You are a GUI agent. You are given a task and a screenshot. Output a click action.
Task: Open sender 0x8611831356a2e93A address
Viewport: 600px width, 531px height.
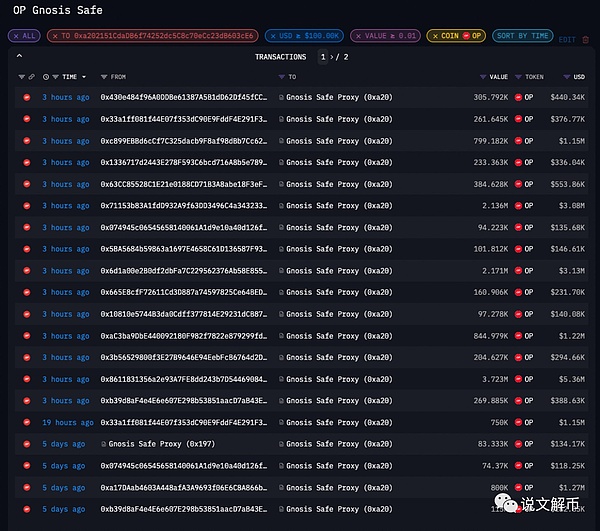184,379
